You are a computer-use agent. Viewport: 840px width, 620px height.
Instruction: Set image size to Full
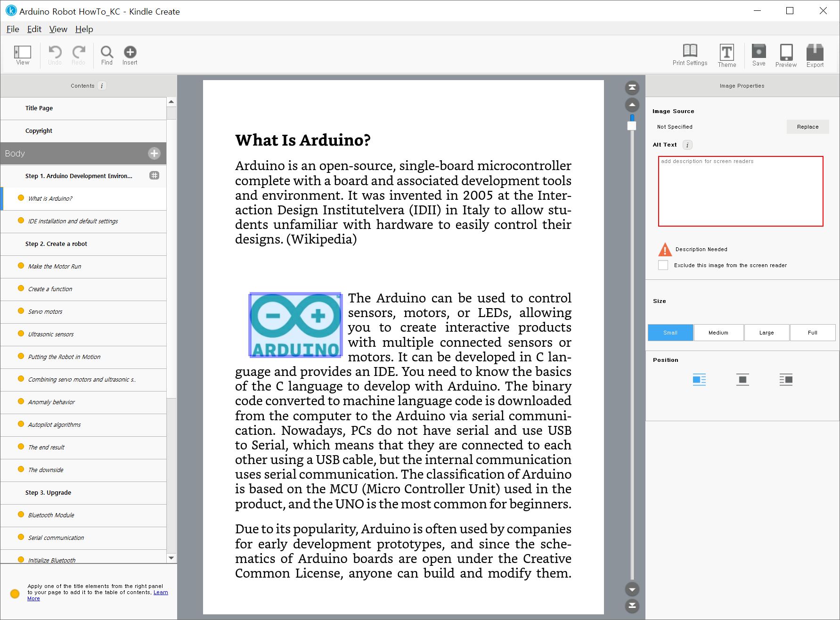coord(813,333)
